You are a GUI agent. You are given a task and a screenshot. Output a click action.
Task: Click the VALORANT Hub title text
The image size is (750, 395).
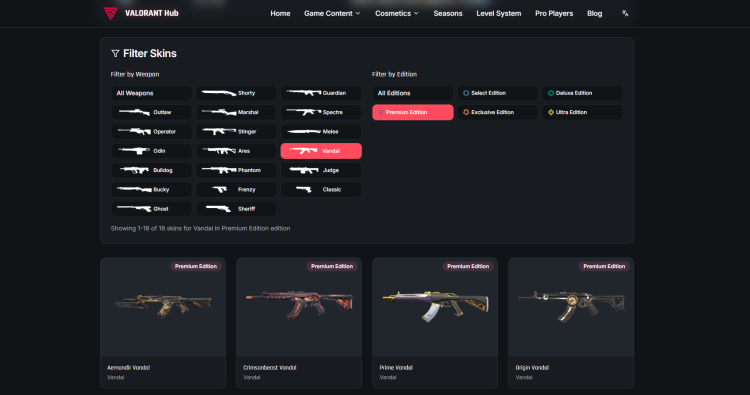(152, 13)
